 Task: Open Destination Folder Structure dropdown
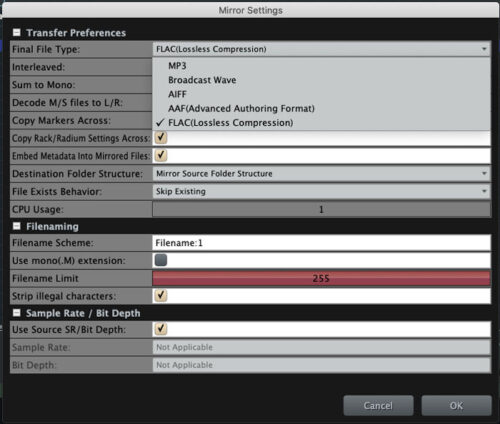(x=321, y=174)
